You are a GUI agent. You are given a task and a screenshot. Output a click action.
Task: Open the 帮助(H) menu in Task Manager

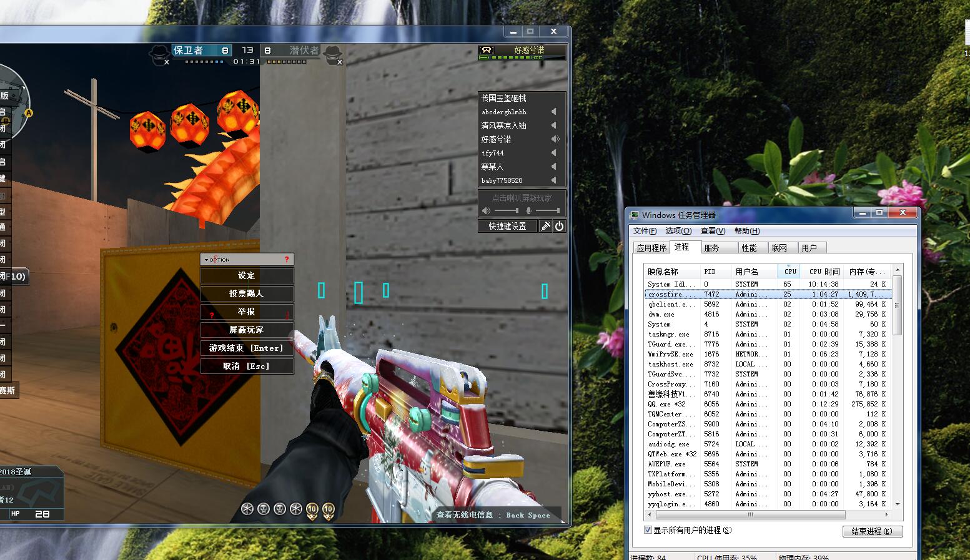click(x=747, y=231)
